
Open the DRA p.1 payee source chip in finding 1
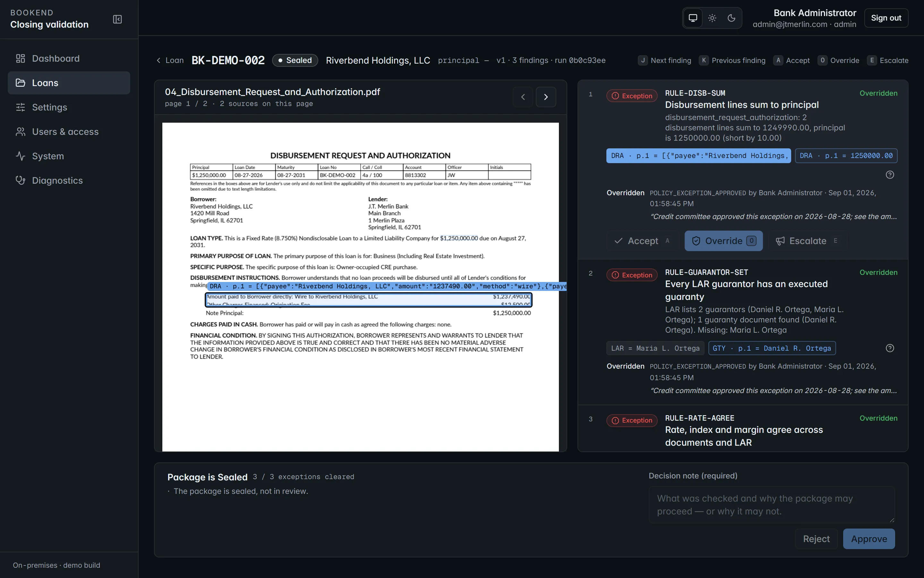(698, 156)
